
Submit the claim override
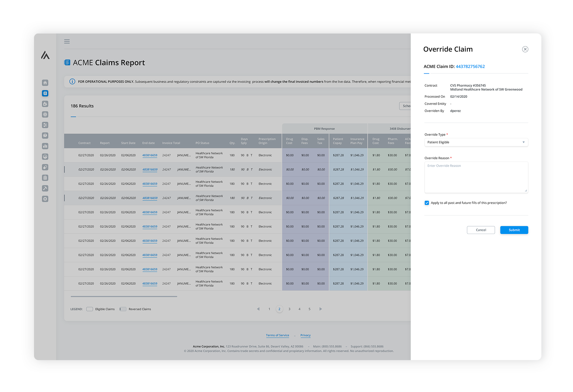(514, 230)
